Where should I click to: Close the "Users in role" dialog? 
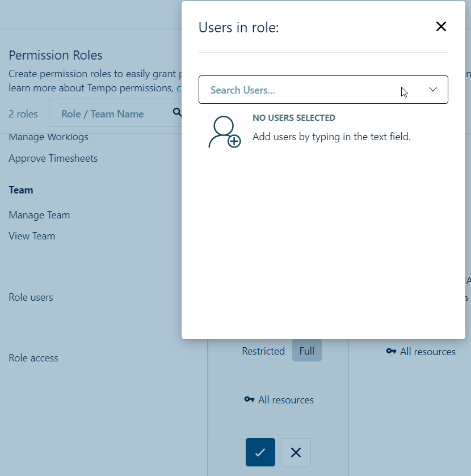click(441, 26)
